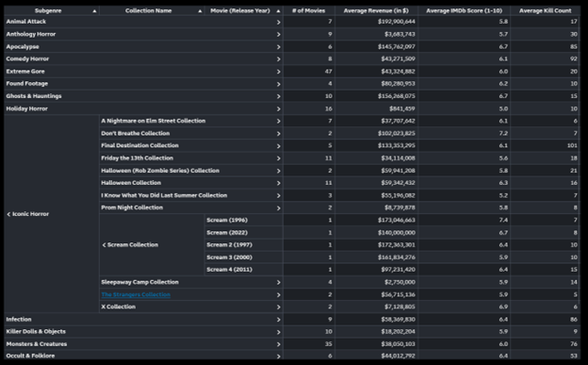Click the Average Revenue (in $) header
Viewport: 588px width, 365px height.
(x=376, y=10)
